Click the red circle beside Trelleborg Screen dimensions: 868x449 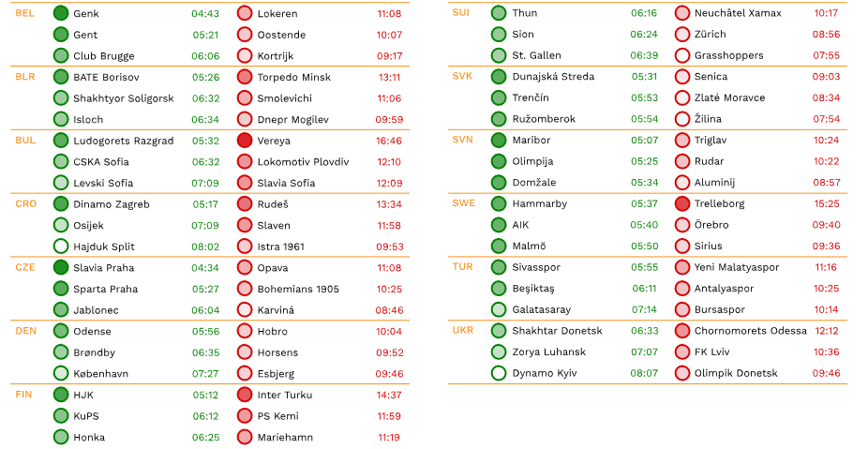coord(682,203)
